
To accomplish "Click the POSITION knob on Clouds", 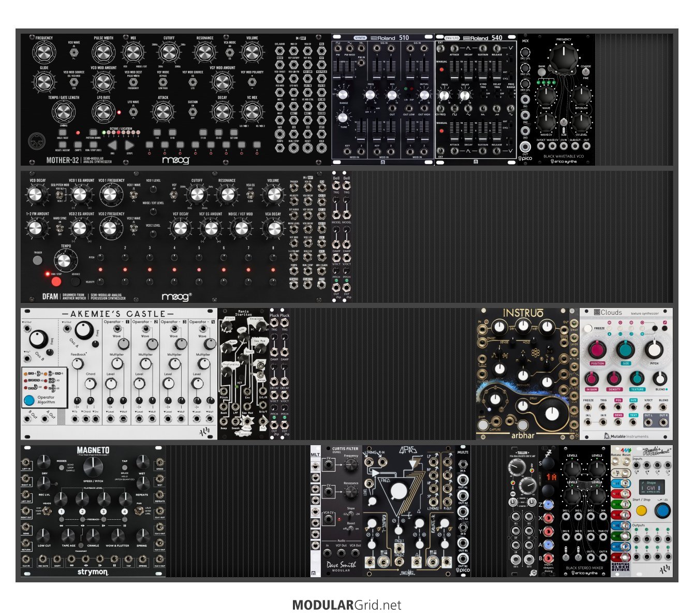I will [x=598, y=350].
